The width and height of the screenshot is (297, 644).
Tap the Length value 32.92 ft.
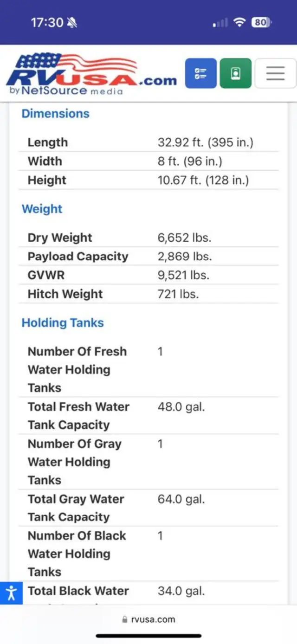(x=206, y=142)
